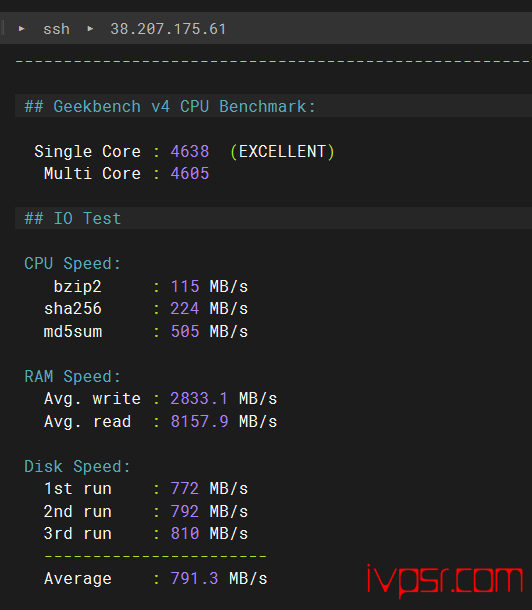The height and width of the screenshot is (610, 532).
Task: Click the Disk Speed section label
Action: coord(77,466)
